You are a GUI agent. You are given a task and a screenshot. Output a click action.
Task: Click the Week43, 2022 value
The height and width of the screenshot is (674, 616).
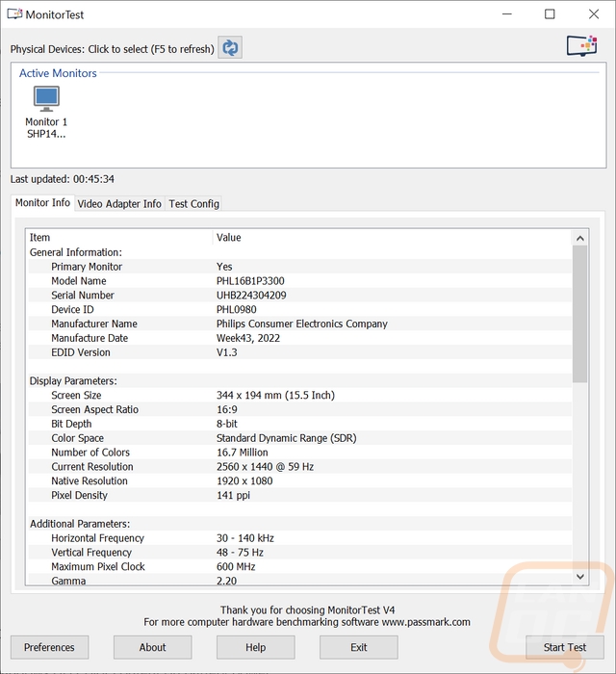[248, 338]
